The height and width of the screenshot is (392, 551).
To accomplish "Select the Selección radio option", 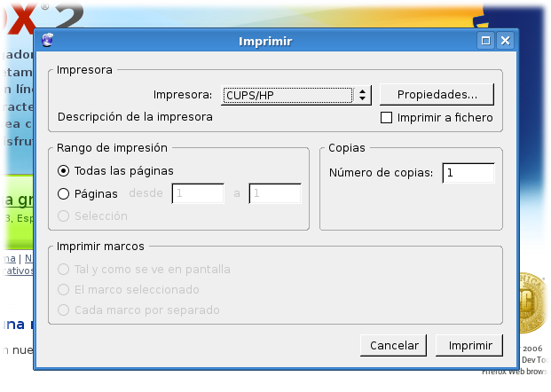I will 63,216.
